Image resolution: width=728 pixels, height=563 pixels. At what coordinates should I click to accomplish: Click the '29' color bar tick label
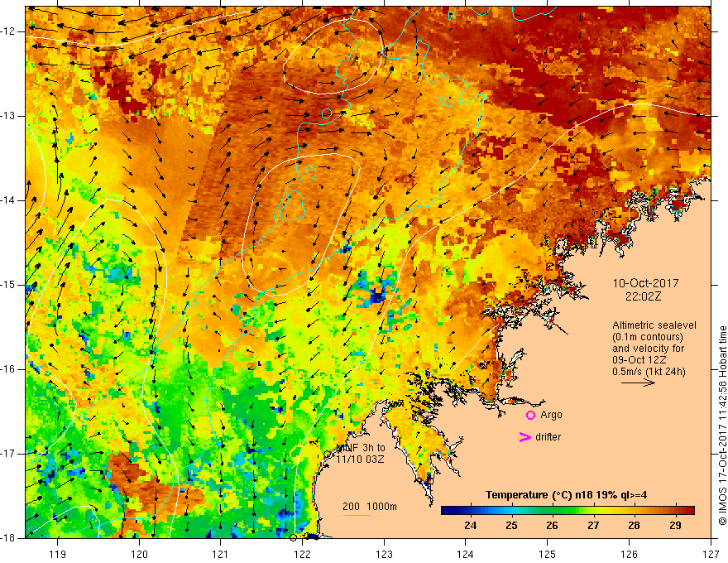675,526
